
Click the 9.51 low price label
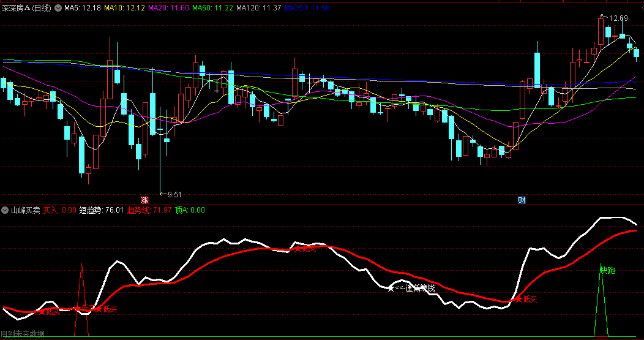coord(174,194)
